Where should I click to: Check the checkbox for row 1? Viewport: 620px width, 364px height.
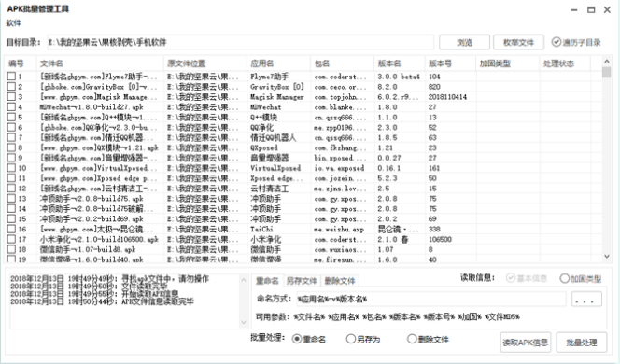pos(11,77)
